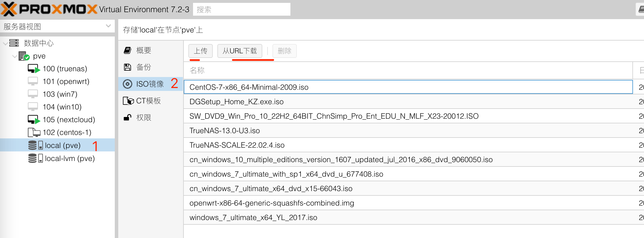644x238 pixels.
Task: Click the search input field
Action: click(x=241, y=10)
